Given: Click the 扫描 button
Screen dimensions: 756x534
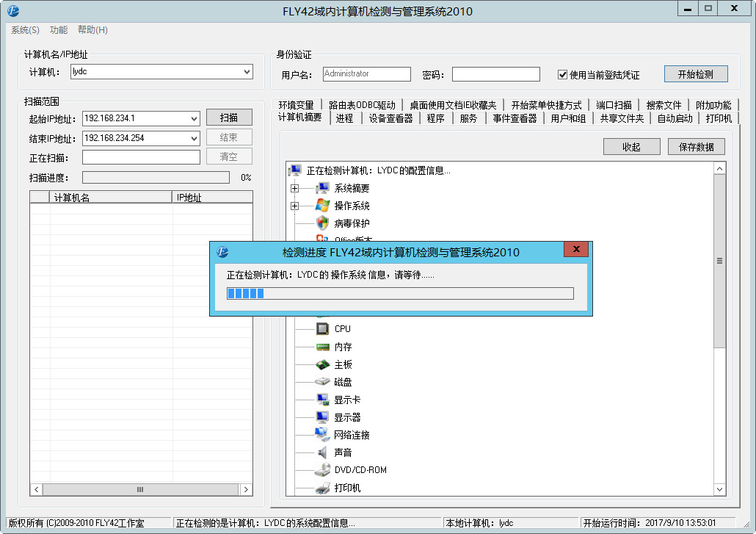Looking at the screenshot, I should click(229, 118).
